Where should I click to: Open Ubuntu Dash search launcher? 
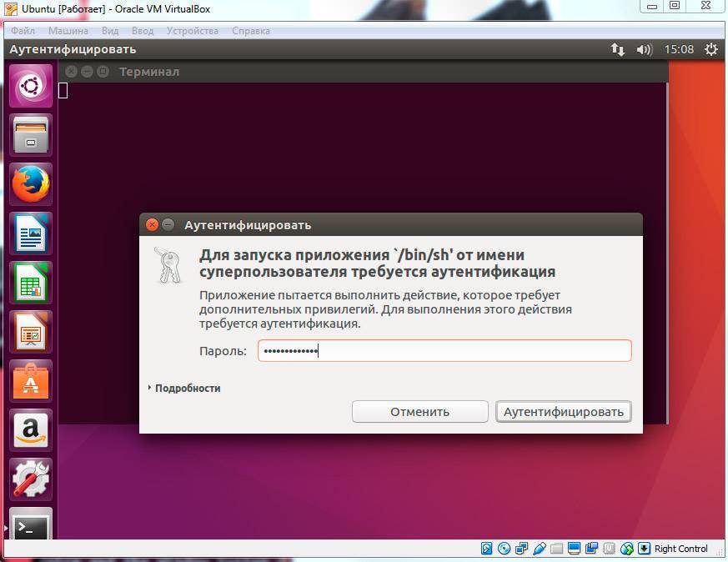[31, 86]
